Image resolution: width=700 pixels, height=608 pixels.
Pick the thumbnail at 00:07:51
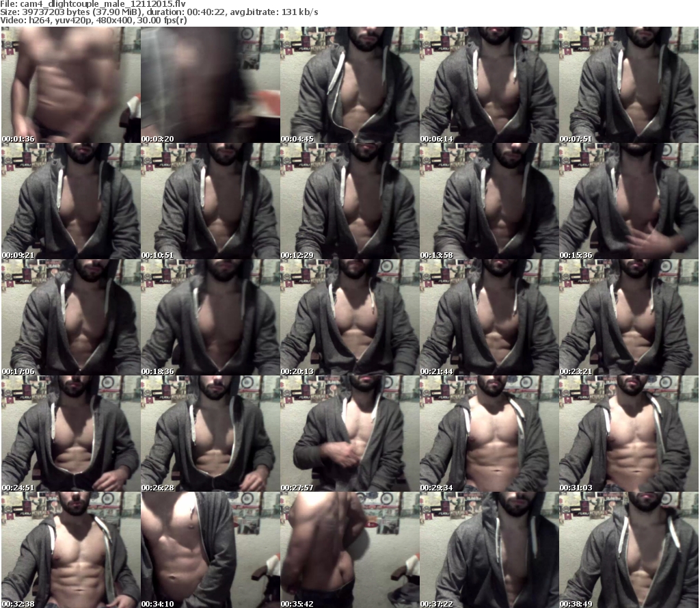pyautogui.click(x=628, y=84)
